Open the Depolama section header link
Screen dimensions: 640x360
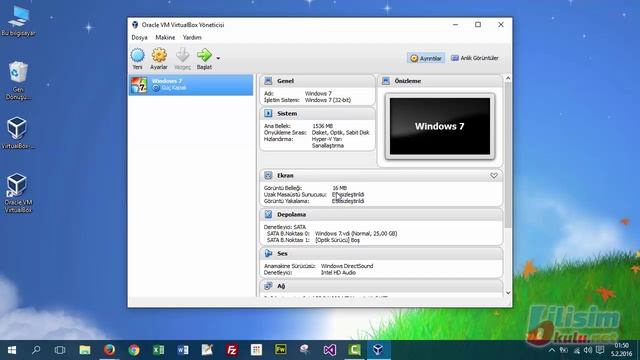click(291, 214)
